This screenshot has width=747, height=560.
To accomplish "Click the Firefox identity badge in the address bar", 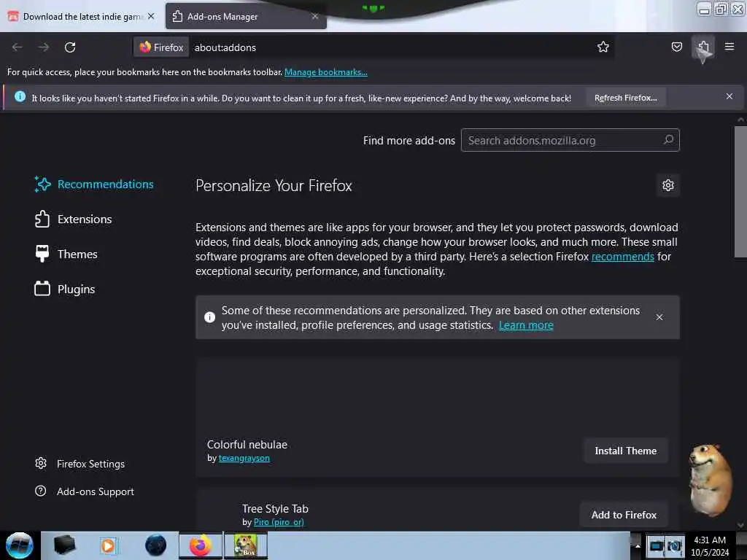I will (161, 47).
